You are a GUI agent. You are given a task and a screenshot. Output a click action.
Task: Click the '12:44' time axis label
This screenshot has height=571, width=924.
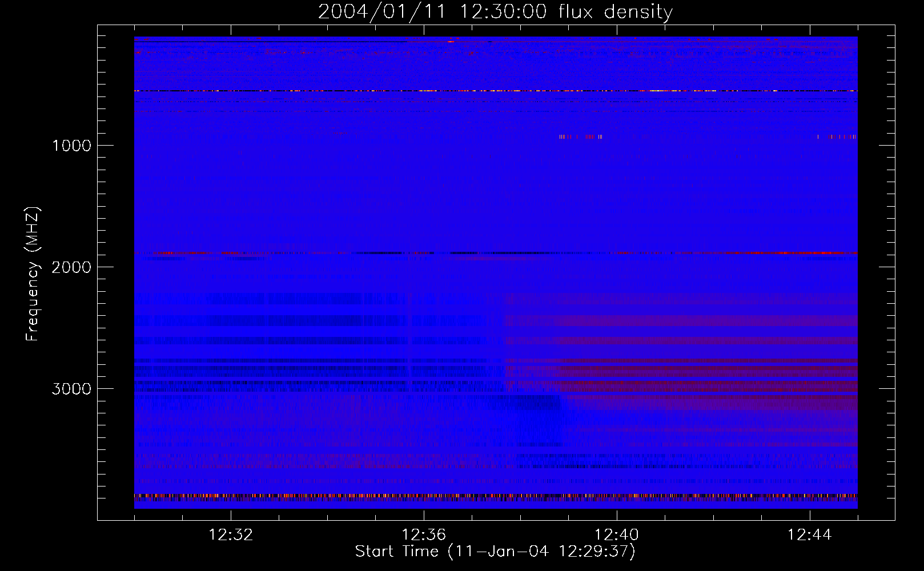[810, 535]
